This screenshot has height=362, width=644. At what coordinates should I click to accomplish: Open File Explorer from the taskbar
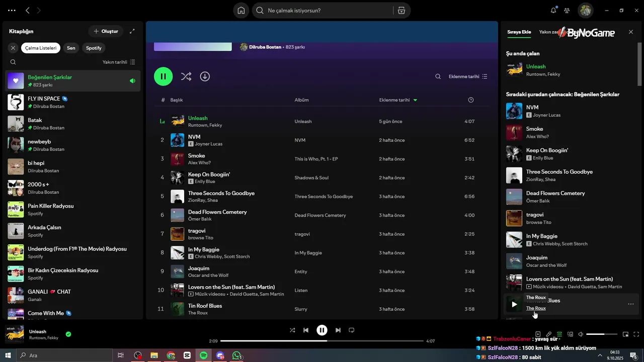[x=154, y=355]
